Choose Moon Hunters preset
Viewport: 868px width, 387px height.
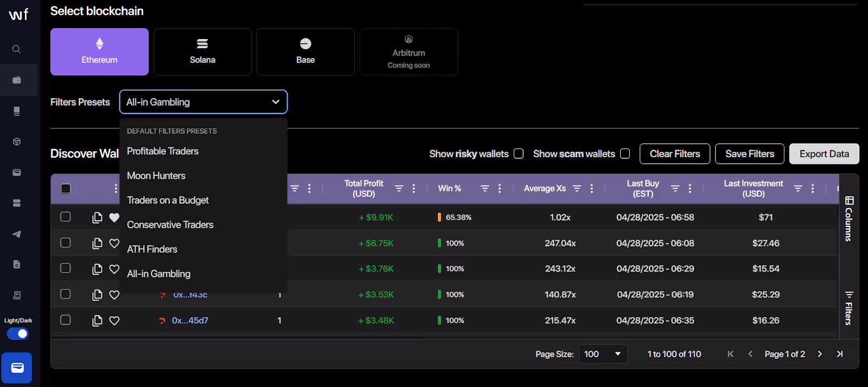point(203,176)
